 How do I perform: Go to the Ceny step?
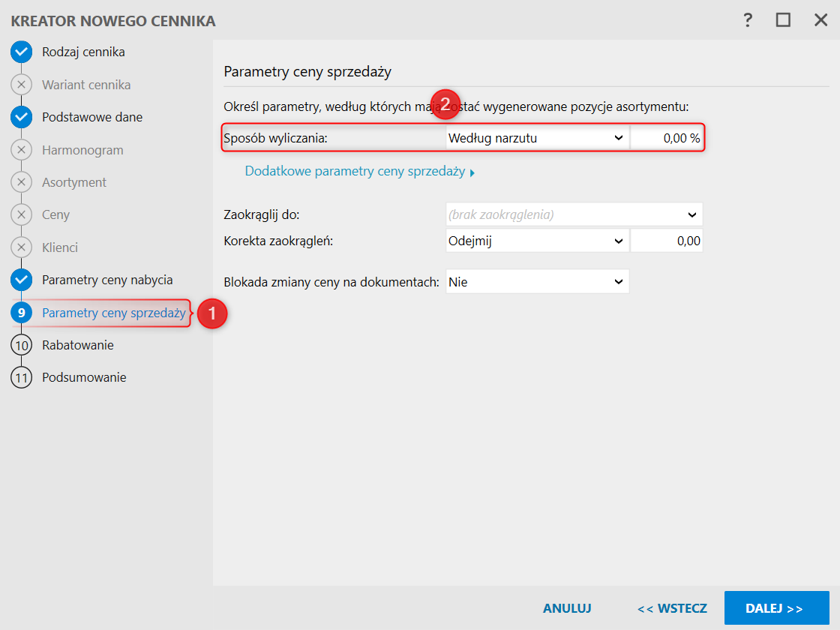(55, 214)
